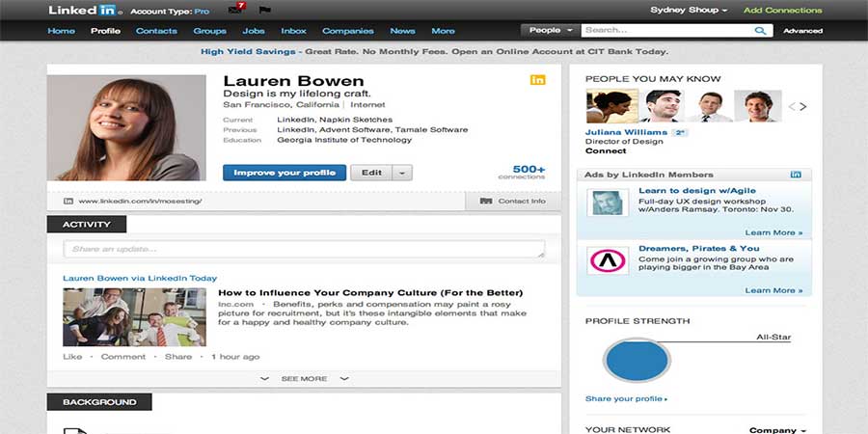This screenshot has height=434, width=868.
Task: Open the arrow dropdown beside Edit
Action: 402,173
